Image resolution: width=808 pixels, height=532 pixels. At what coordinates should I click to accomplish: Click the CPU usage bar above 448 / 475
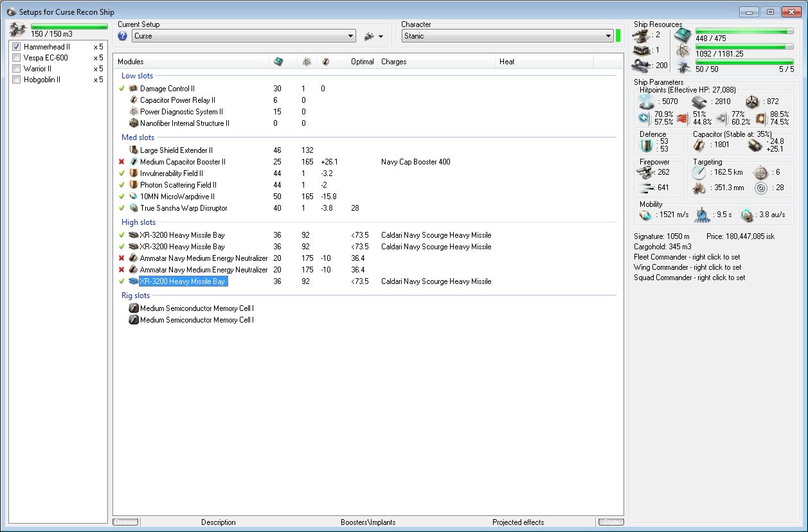point(744,31)
